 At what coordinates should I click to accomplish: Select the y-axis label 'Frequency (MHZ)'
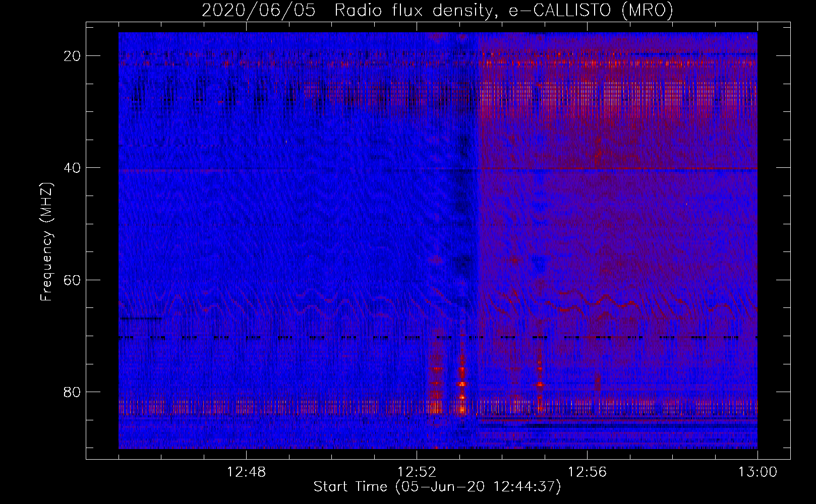coord(46,242)
